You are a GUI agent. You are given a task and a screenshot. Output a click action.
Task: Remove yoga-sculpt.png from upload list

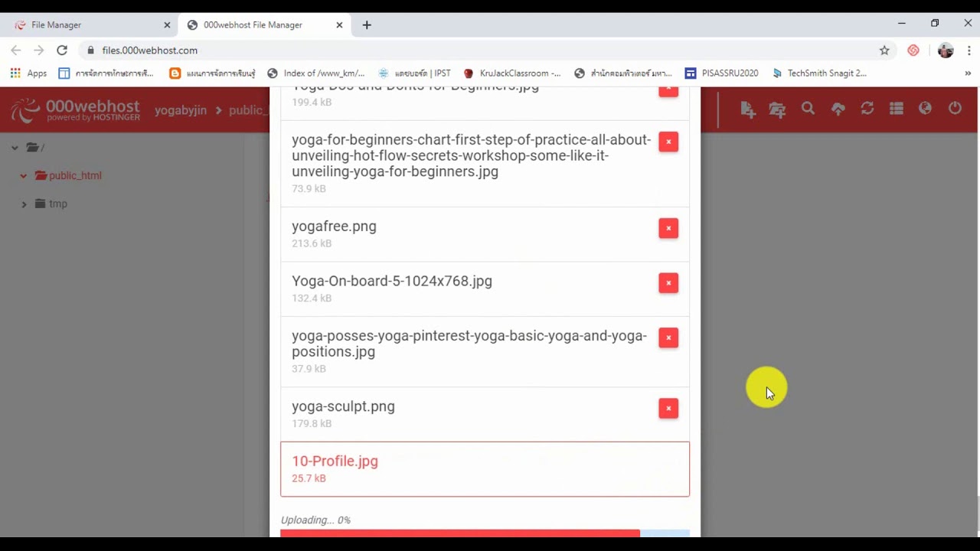click(668, 408)
